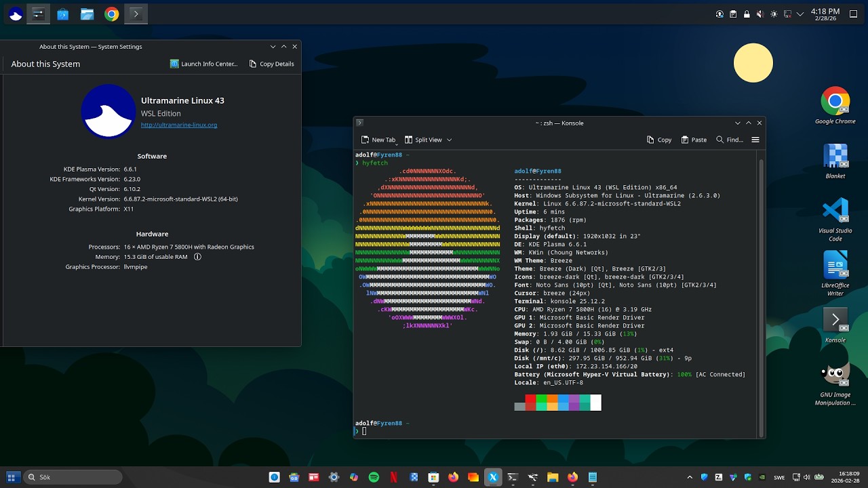Viewport: 868px width, 488px height.
Task: Select the Konsole task in the top panel
Action: 136,14
